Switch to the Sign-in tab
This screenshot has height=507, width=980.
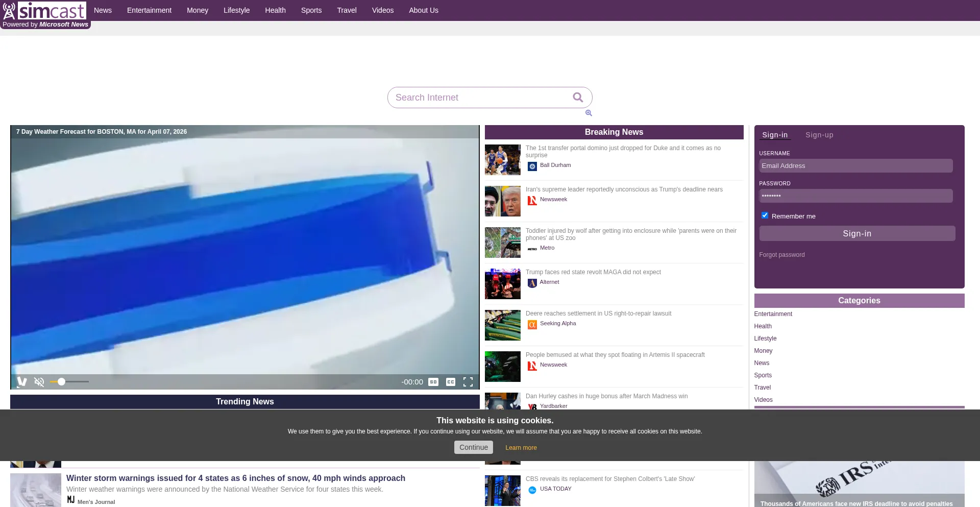[x=775, y=135]
